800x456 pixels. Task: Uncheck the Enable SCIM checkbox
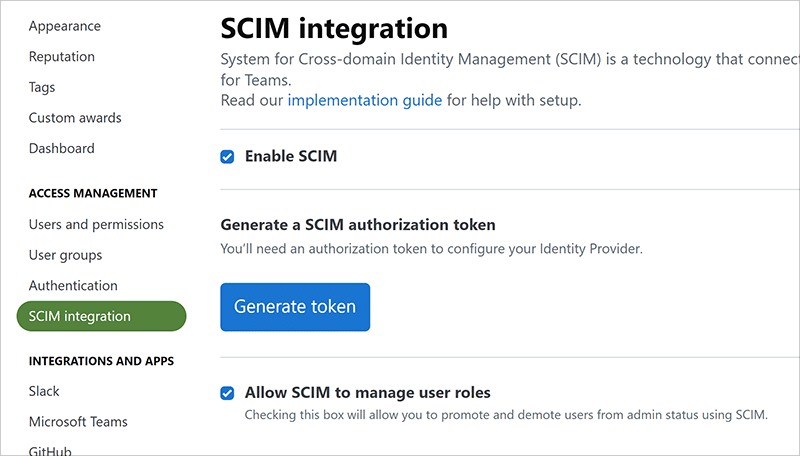point(227,157)
